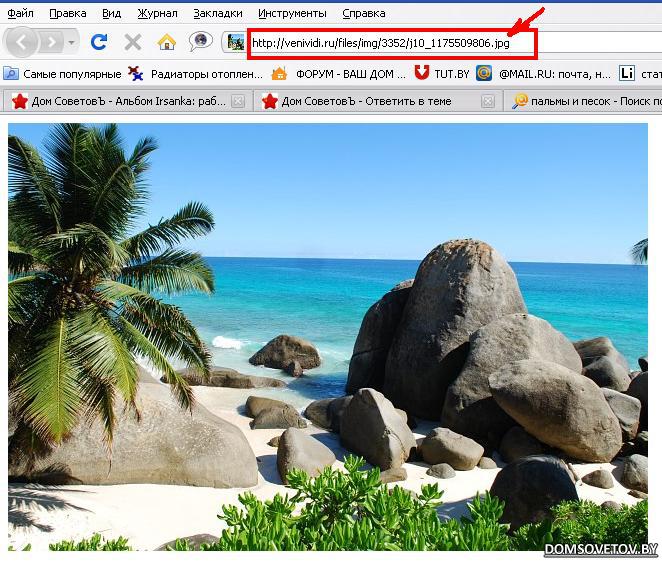Open the Правка menu
Viewport: 662px width, 565px height.
pos(67,13)
